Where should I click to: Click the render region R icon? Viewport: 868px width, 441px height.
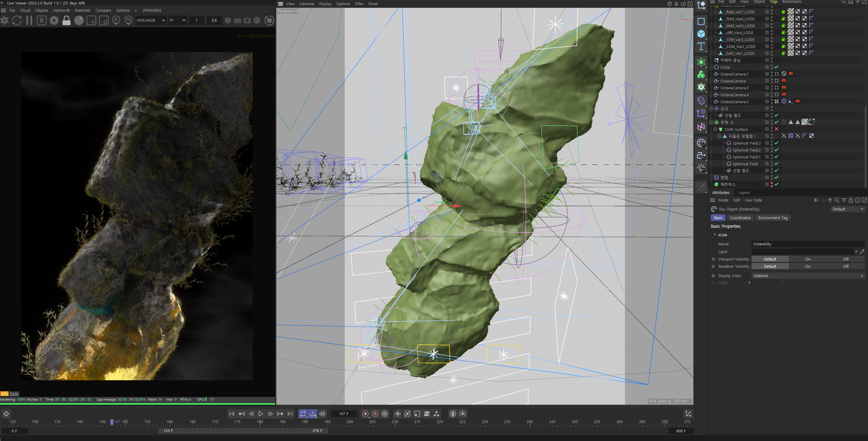42,20
